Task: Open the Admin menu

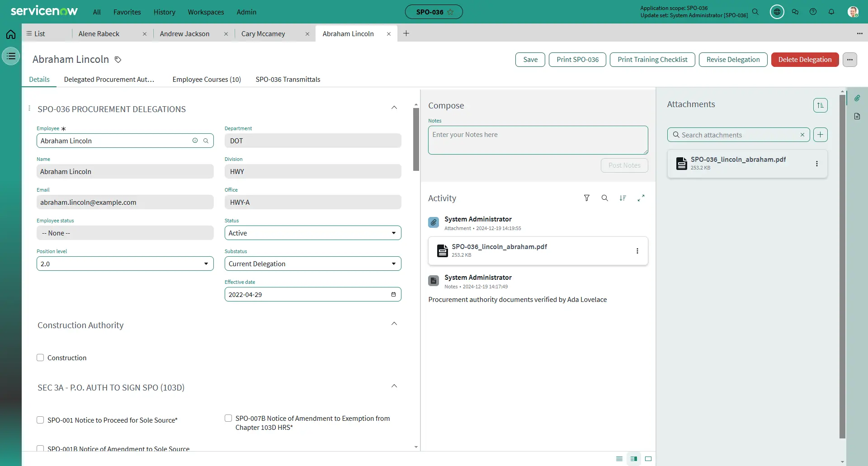Action: (246, 12)
